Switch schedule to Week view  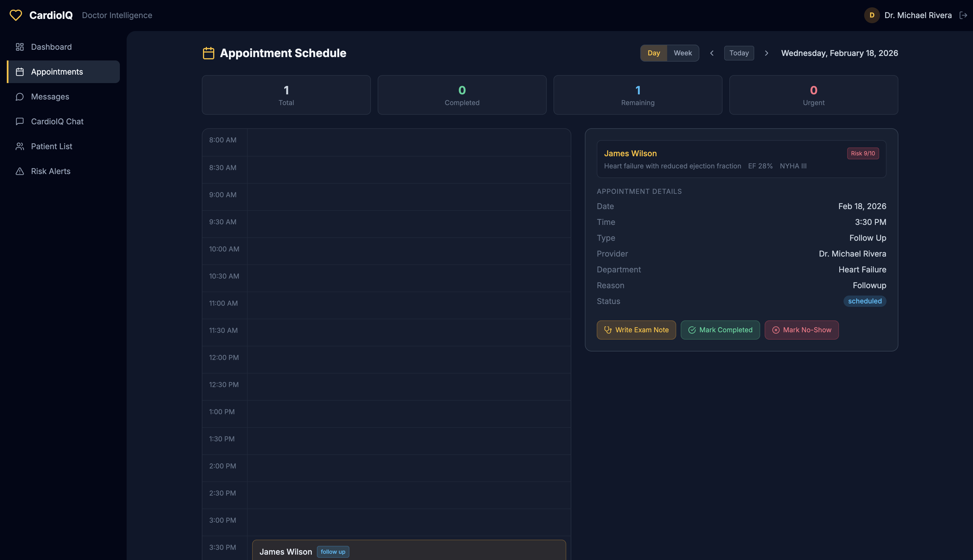coord(682,53)
